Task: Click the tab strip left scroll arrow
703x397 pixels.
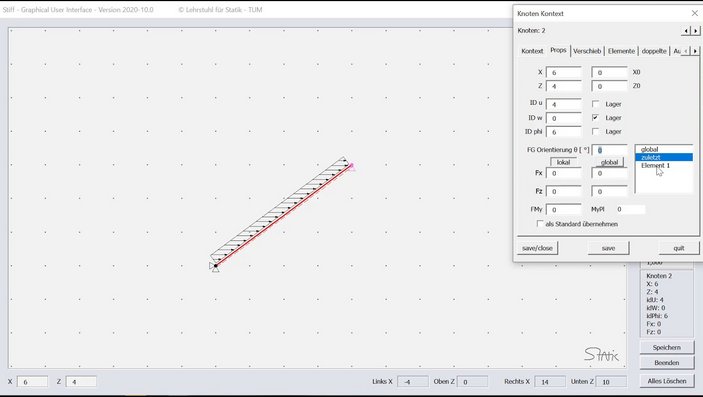Action: [686, 51]
